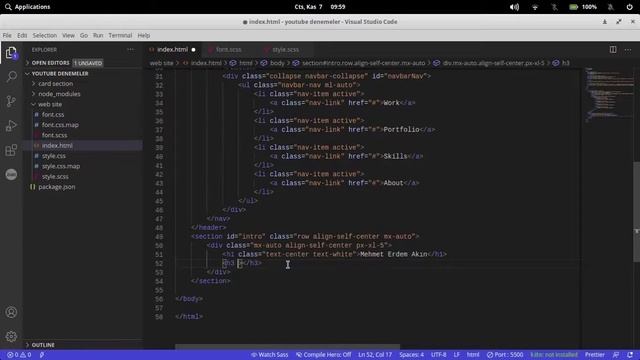Open the Selection menu
Screen dimensions: 640x360
[x=45, y=36]
